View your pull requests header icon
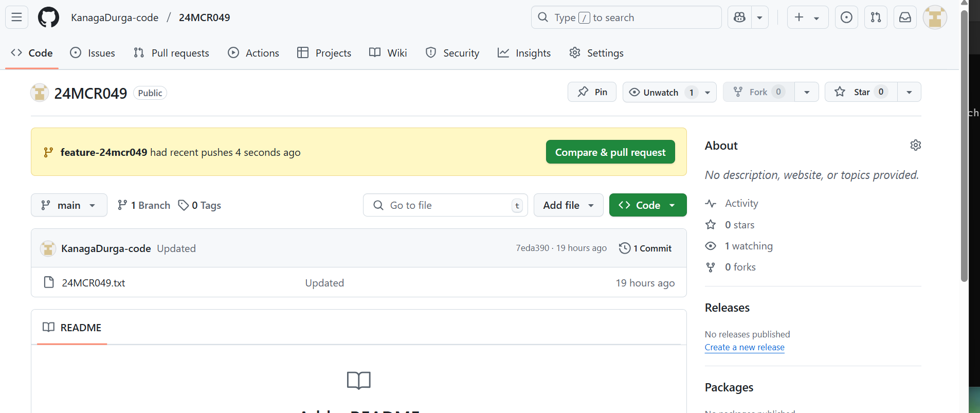 click(876, 17)
